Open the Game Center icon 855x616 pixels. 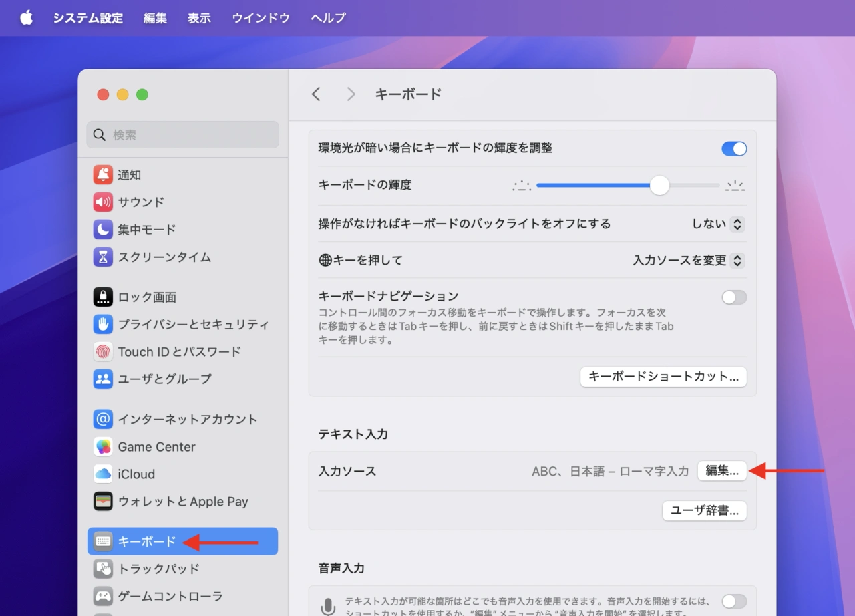pyautogui.click(x=103, y=447)
